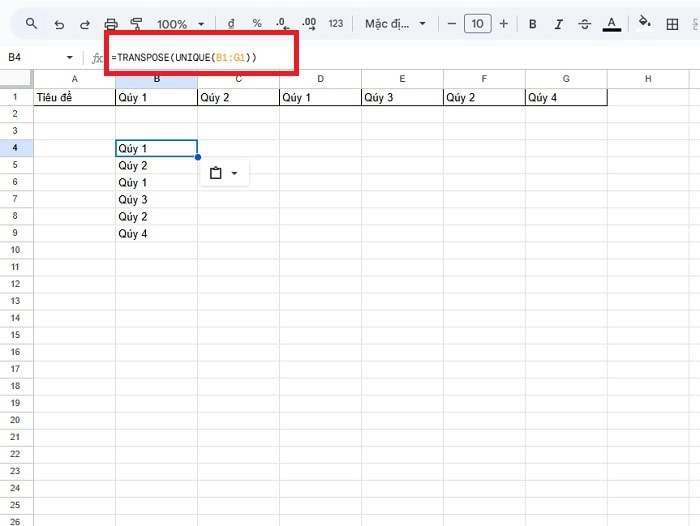
Task: Click cell B8 'Qúy 2'
Action: 156,217
